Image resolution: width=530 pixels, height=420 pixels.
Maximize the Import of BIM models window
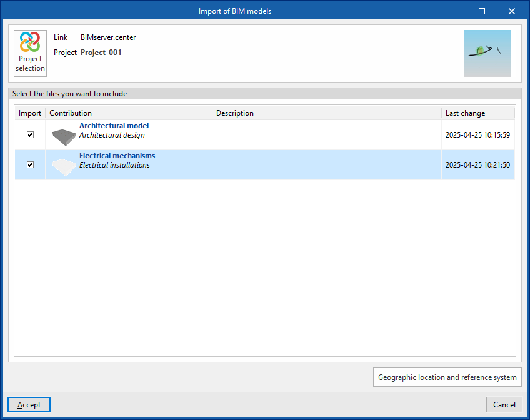click(482, 11)
